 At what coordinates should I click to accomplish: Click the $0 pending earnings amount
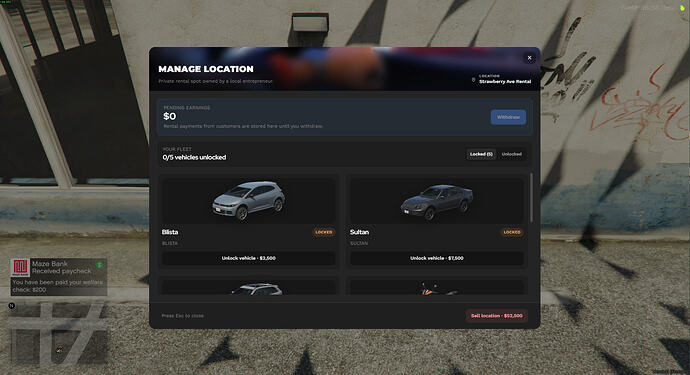point(169,116)
